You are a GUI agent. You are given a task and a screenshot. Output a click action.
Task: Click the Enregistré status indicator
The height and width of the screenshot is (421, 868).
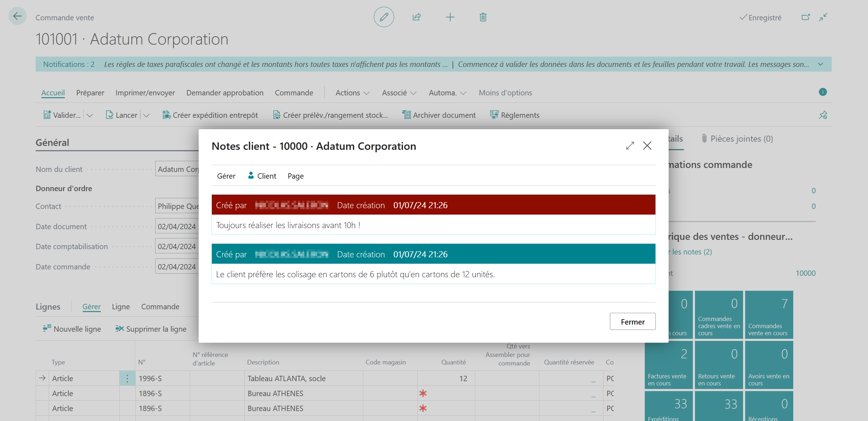pos(760,17)
